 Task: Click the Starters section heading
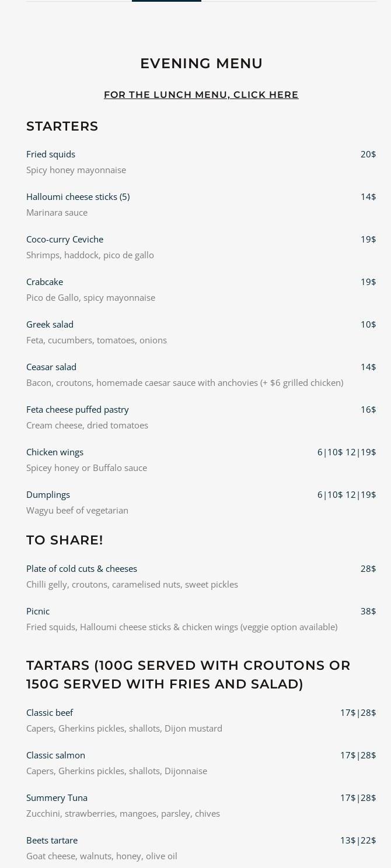click(62, 126)
